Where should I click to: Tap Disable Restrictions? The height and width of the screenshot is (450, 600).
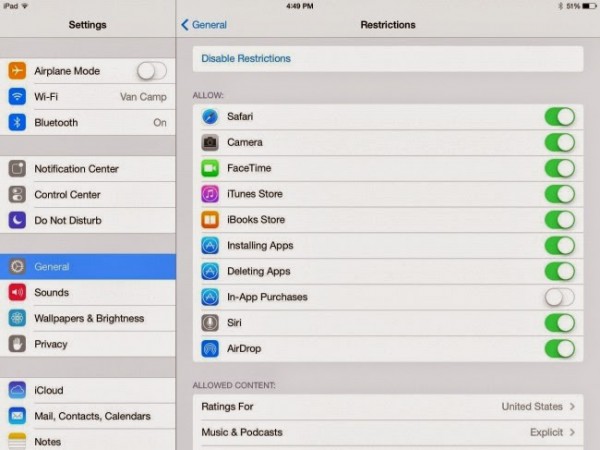tap(246, 59)
